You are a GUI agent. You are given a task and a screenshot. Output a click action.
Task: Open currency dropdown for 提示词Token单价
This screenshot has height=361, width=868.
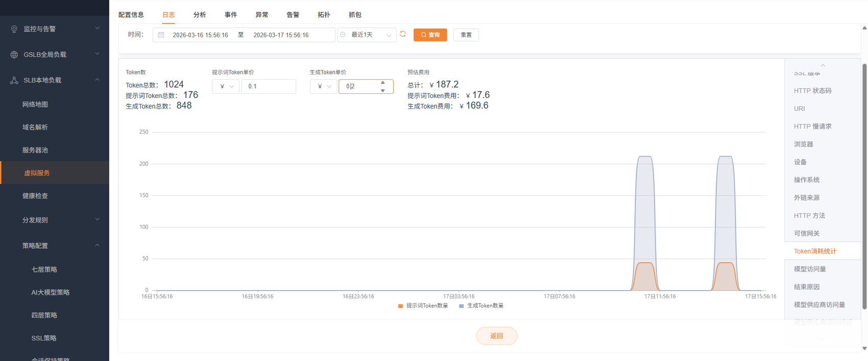point(226,86)
